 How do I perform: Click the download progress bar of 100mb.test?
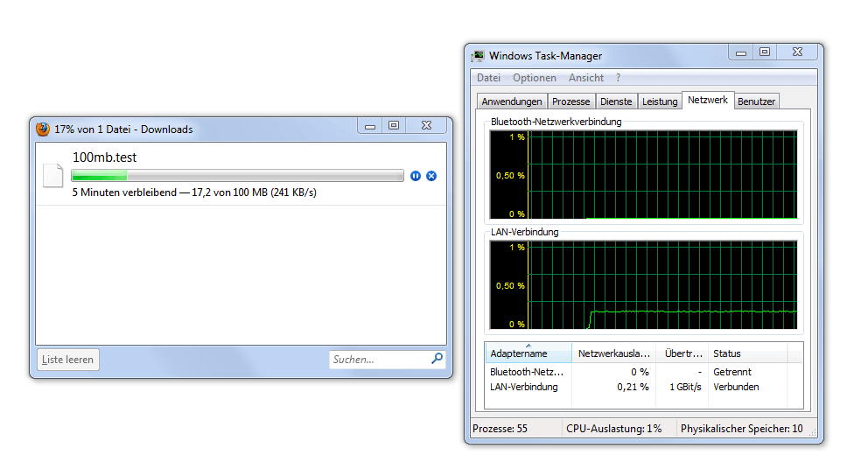(x=237, y=176)
